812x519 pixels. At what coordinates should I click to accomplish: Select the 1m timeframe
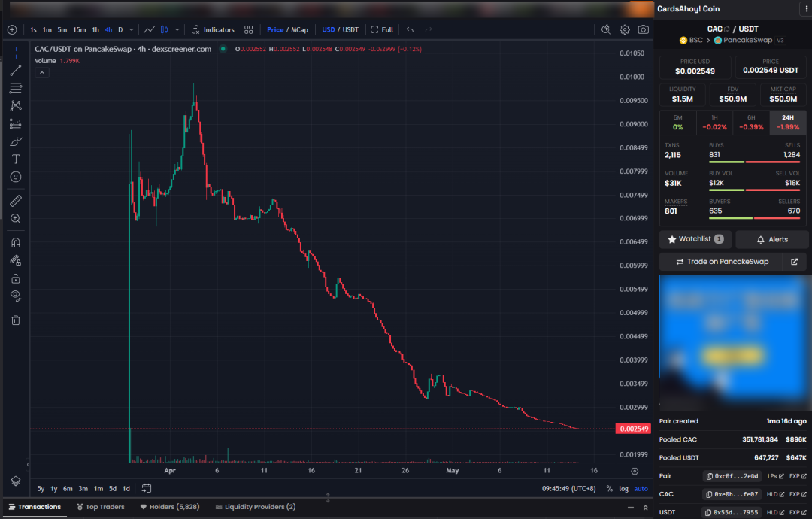tap(47, 29)
